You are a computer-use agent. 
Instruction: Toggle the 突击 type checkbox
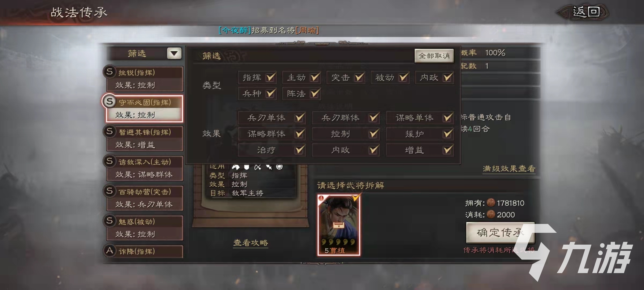(x=358, y=78)
